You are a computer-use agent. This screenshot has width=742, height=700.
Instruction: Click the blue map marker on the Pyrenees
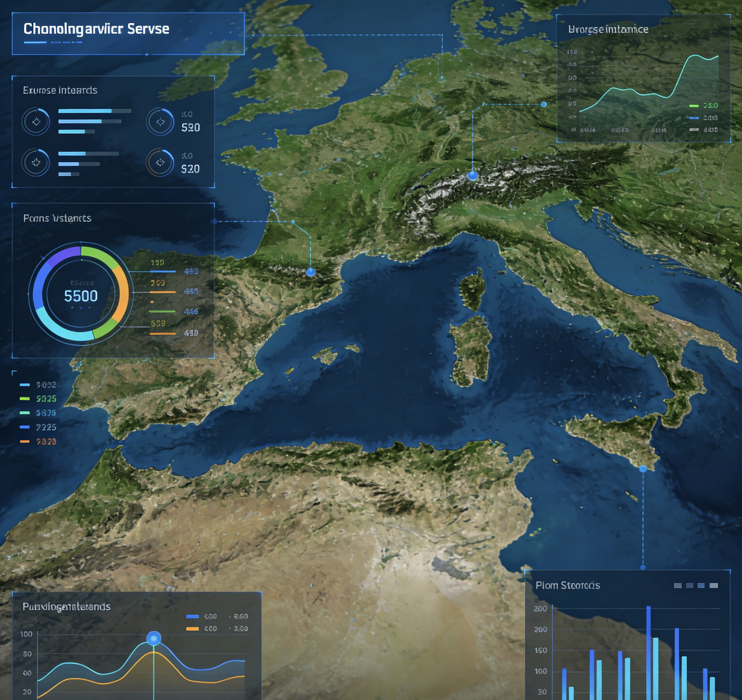310,272
